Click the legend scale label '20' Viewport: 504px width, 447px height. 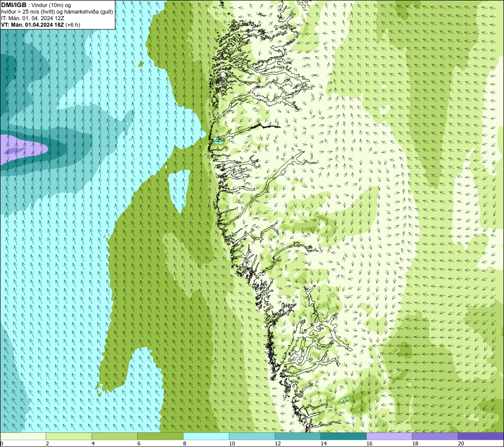461,443
